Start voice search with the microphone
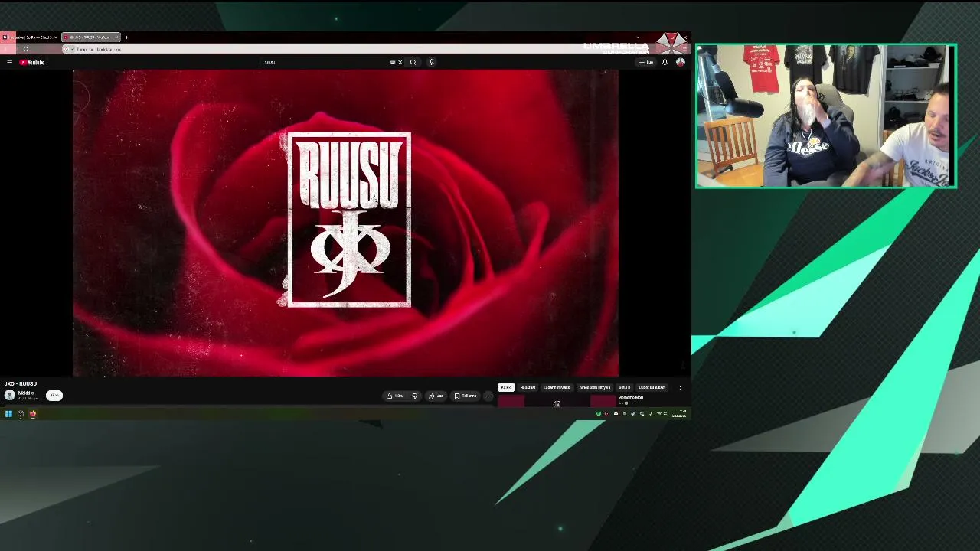Image resolution: width=980 pixels, height=551 pixels. tap(431, 62)
